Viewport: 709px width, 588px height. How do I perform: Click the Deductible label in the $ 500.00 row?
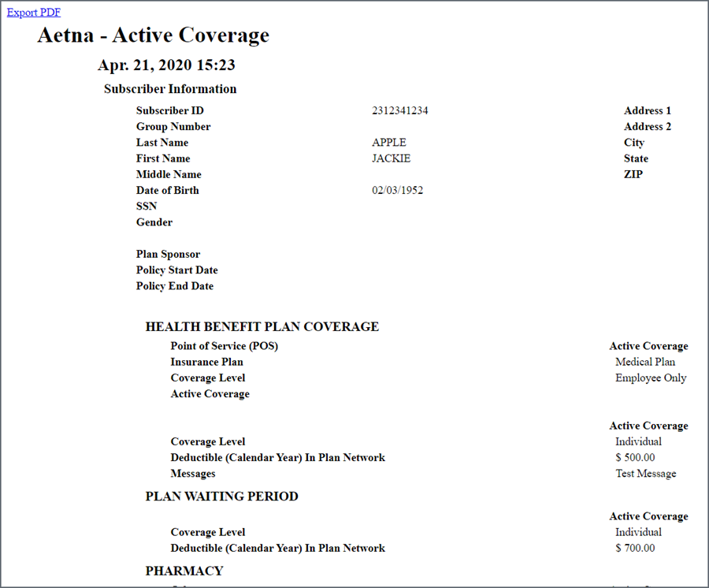pos(277,457)
